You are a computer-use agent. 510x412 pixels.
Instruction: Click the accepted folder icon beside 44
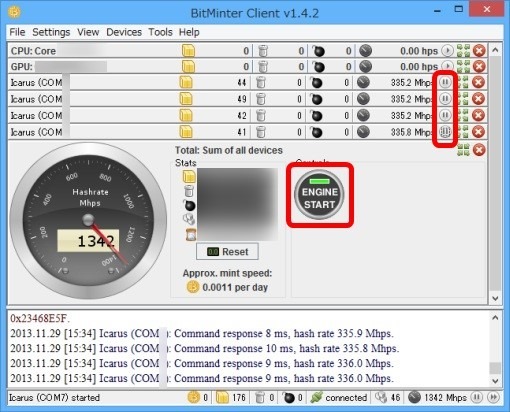(186, 82)
